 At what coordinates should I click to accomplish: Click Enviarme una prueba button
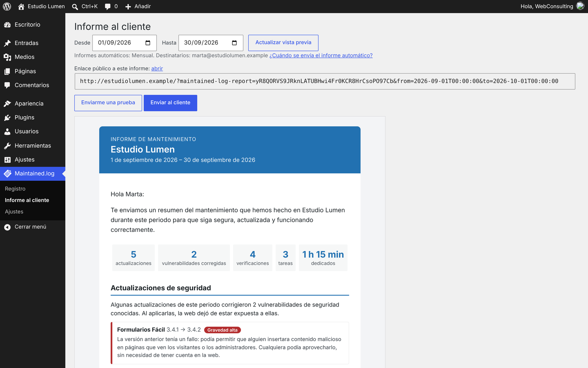(108, 103)
